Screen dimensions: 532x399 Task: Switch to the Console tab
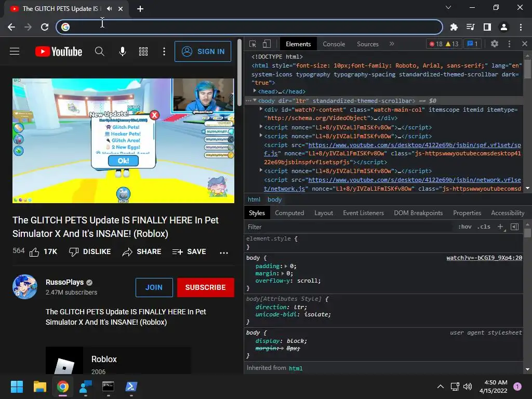click(x=334, y=44)
